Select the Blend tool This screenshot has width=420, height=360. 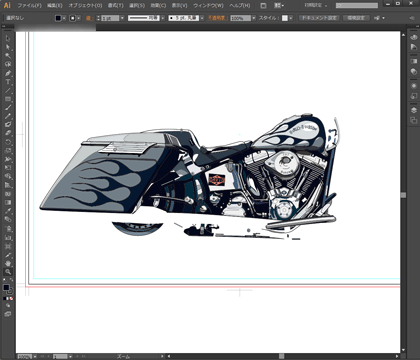click(x=8, y=220)
